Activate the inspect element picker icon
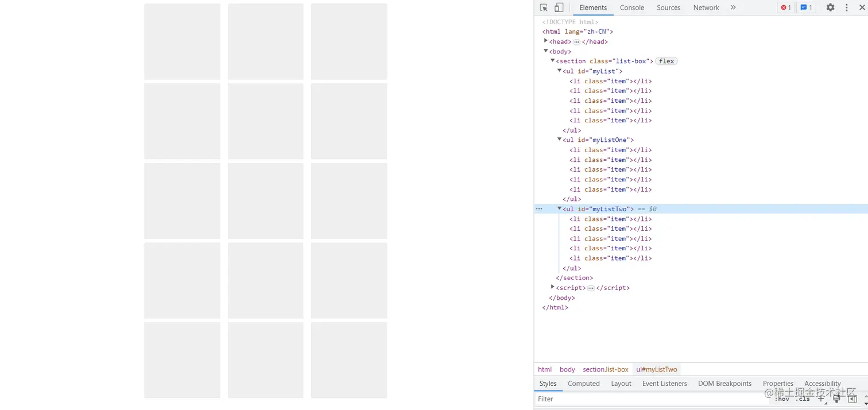Viewport: 868px width, 410px height. [x=544, y=7]
